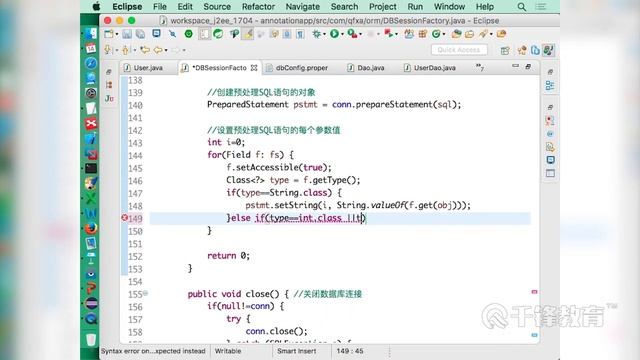Minimize the editor area
The image size is (640, 360).
coord(515,66)
